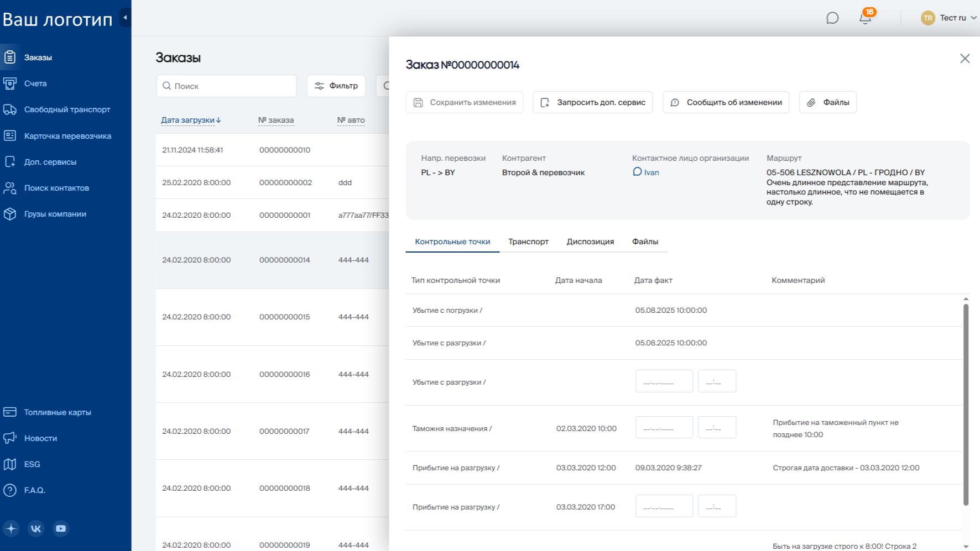Sort by Дата загрузки column header

tap(191, 120)
